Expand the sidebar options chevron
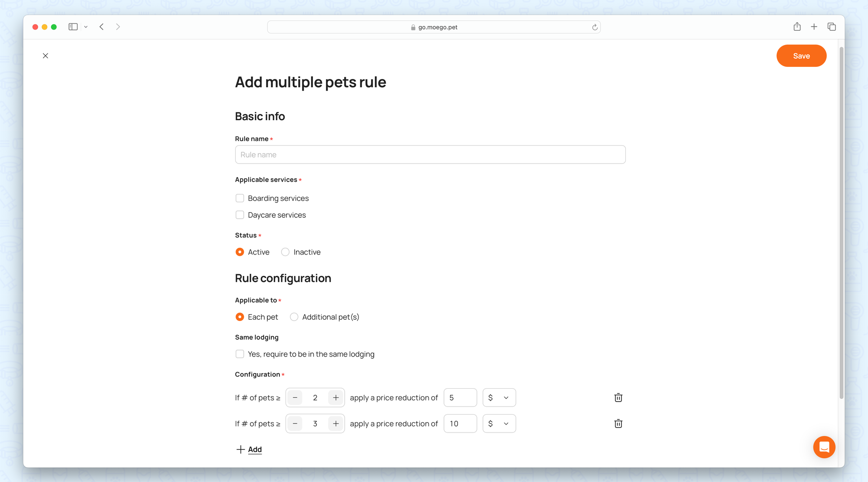The height and width of the screenshot is (482, 868). click(x=86, y=27)
